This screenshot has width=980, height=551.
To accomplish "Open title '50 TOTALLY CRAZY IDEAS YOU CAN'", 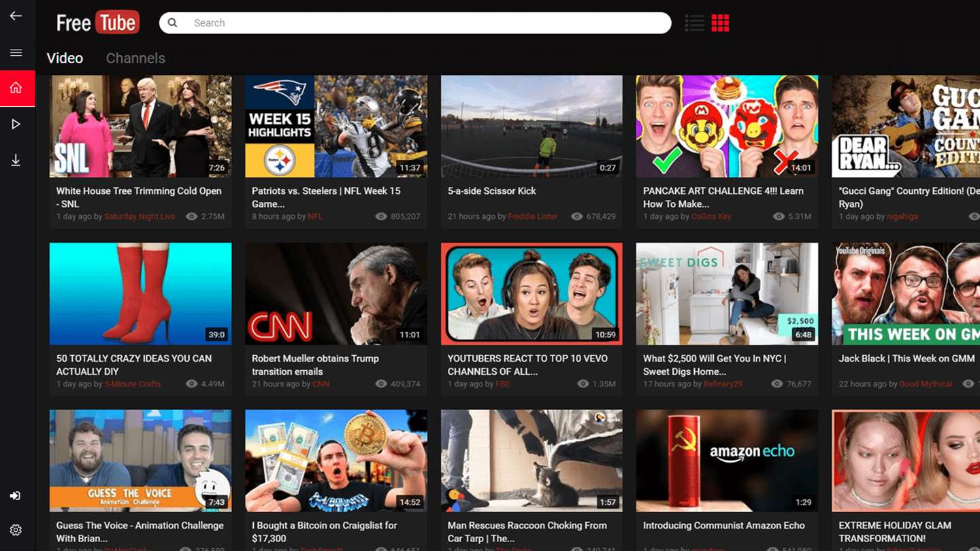I will click(x=134, y=365).
